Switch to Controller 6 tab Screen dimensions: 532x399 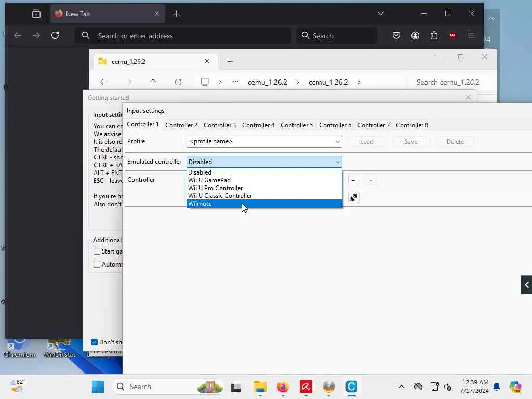point(335,125)
